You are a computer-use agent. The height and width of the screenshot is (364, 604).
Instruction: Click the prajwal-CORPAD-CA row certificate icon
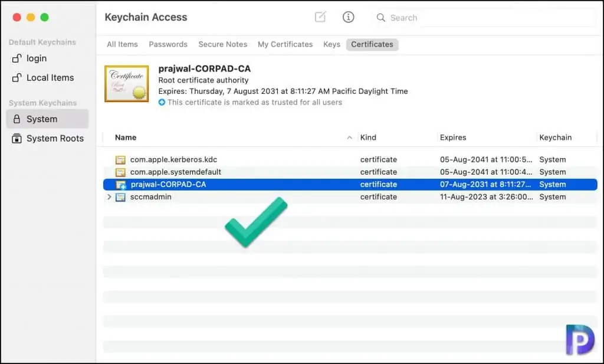coord(121,185)
